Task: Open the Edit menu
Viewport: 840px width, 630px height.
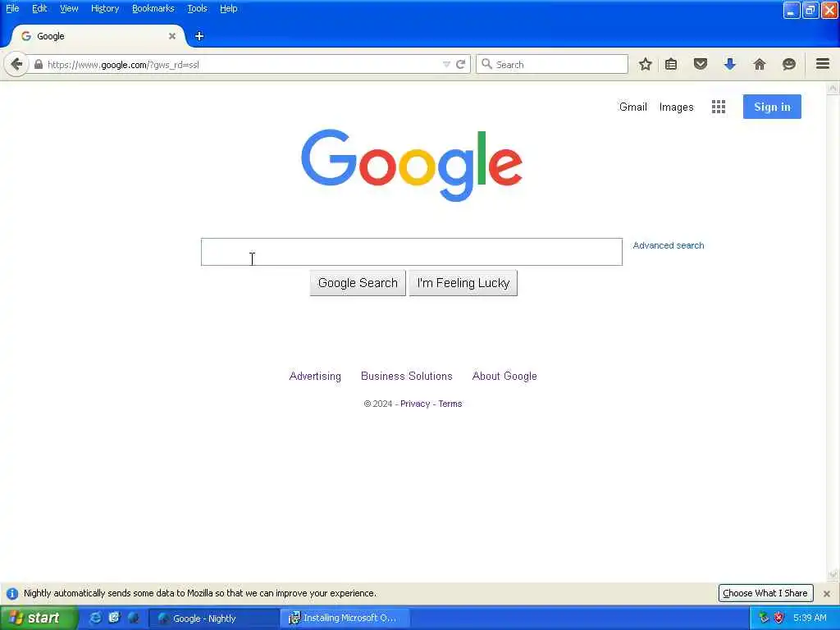Action: coord(39,8)
